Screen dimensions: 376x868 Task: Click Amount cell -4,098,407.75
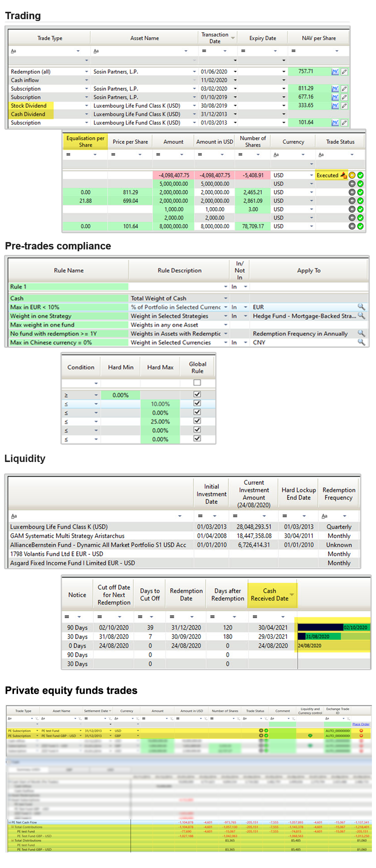pos(174,175)
